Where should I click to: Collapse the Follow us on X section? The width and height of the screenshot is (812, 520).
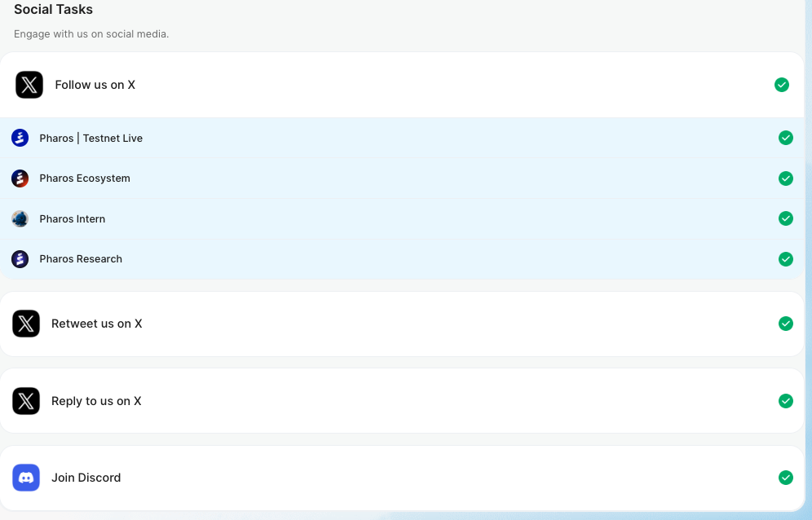point(95,85)
